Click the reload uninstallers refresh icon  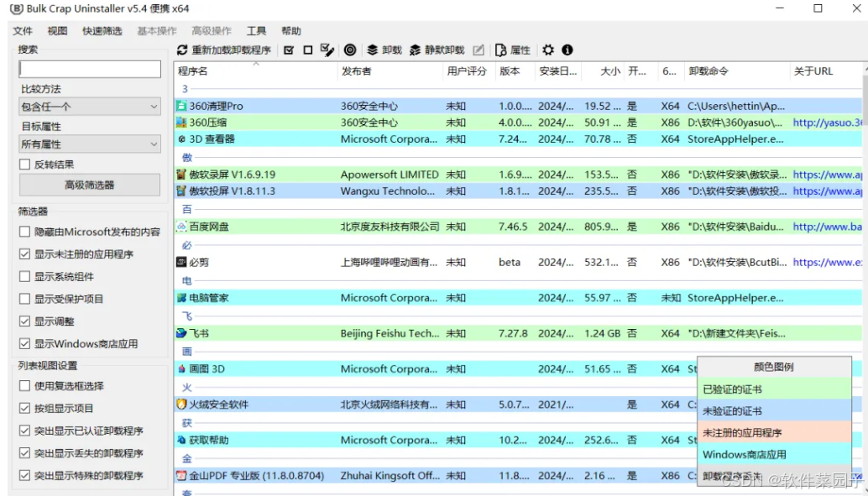click(182, 50)
